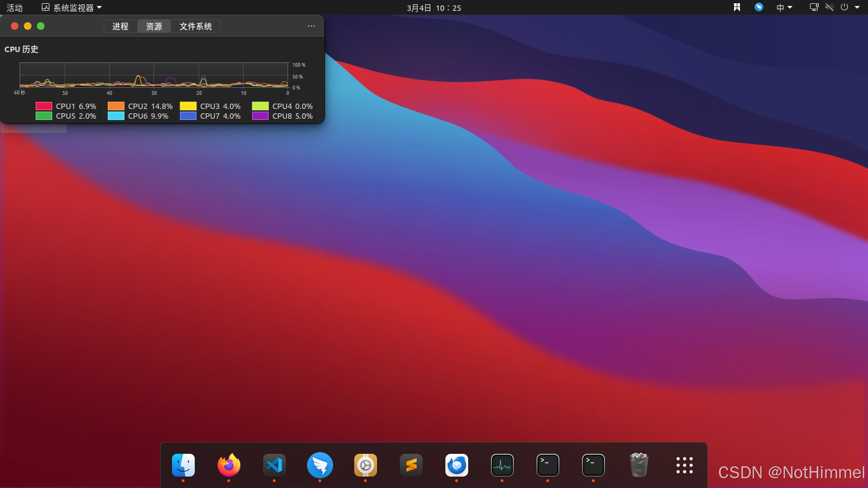Open a terminal from the dock
This screenshot has width=868, height=488.
547,465
